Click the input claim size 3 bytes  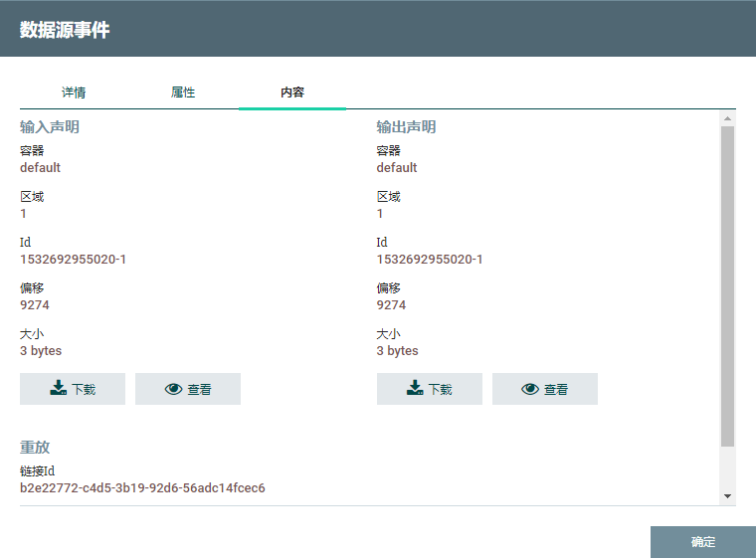(41, 351)
